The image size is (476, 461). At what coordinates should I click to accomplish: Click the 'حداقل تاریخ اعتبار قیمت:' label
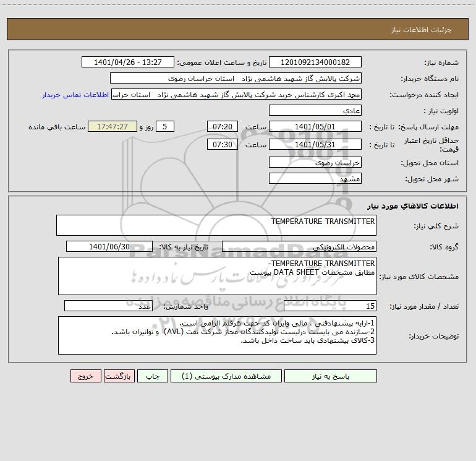(x=431, y=145)
